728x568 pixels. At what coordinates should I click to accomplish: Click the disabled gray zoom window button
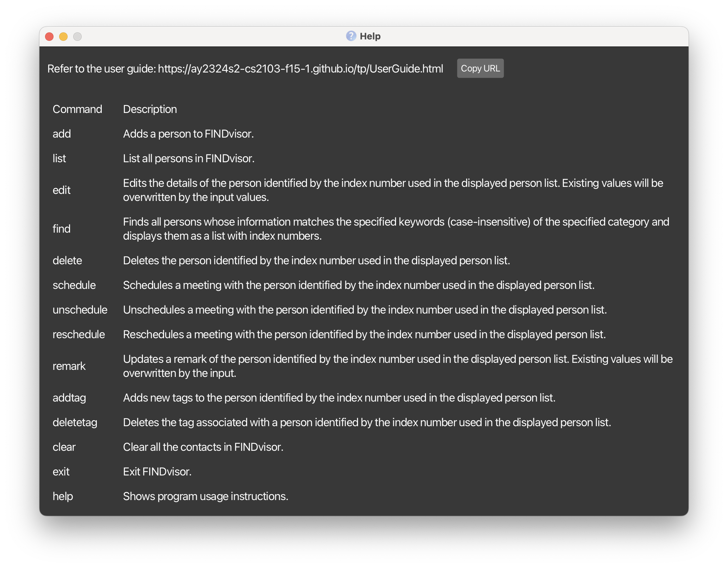point(77,37)
